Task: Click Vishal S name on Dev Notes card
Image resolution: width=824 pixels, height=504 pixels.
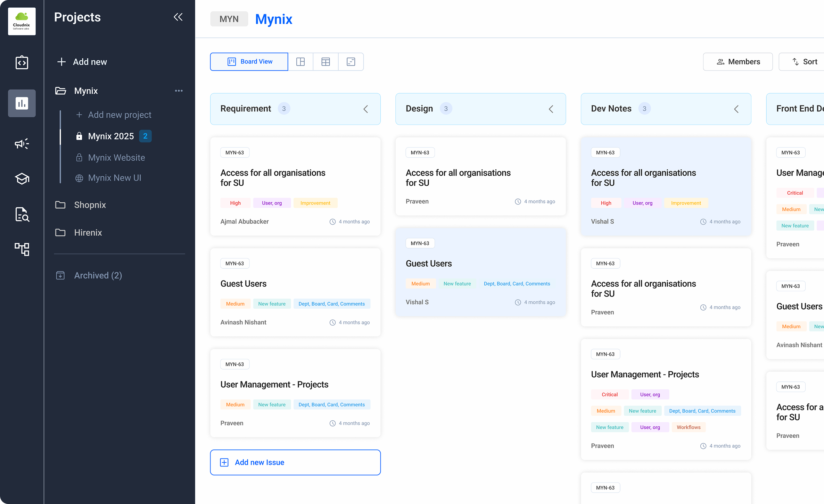Action: (x=602, y=221)
